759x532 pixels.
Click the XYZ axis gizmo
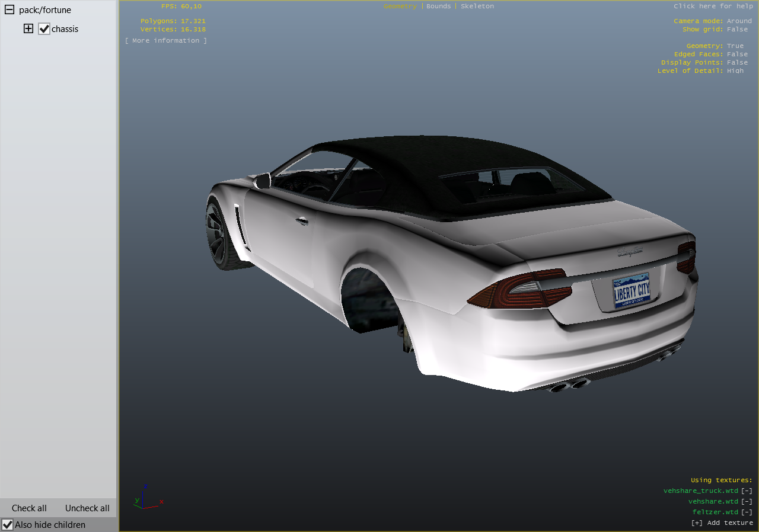pos(148,498)
